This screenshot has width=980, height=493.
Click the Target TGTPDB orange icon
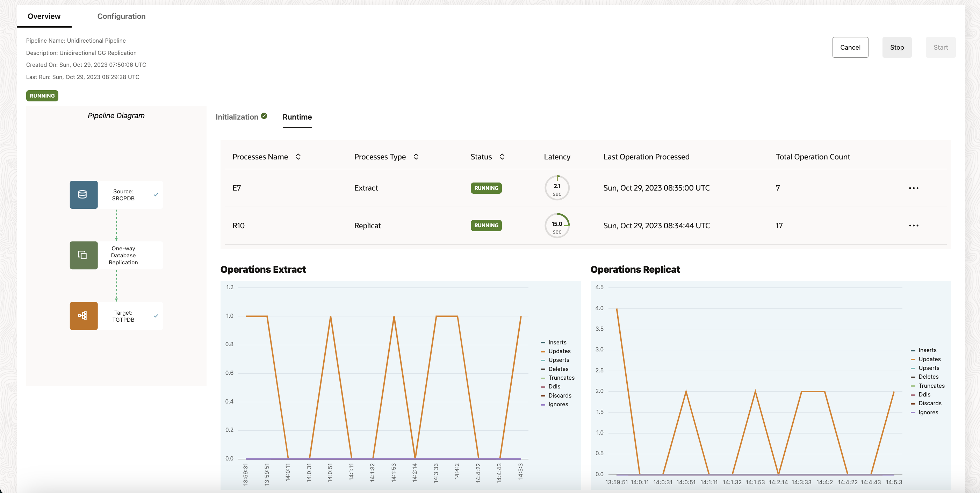coord(83,316)
